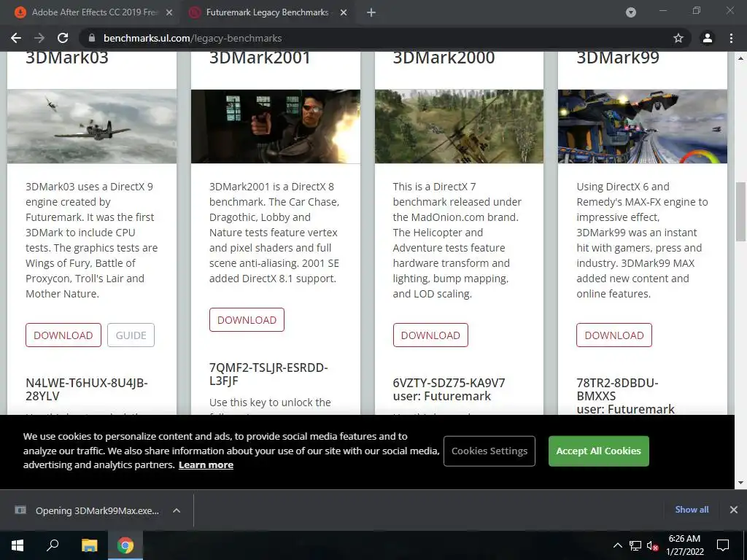Download 3DMark2001

247,320
